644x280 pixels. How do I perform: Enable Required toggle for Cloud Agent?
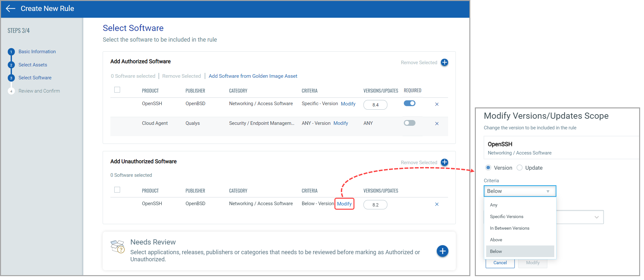point(410,123)
